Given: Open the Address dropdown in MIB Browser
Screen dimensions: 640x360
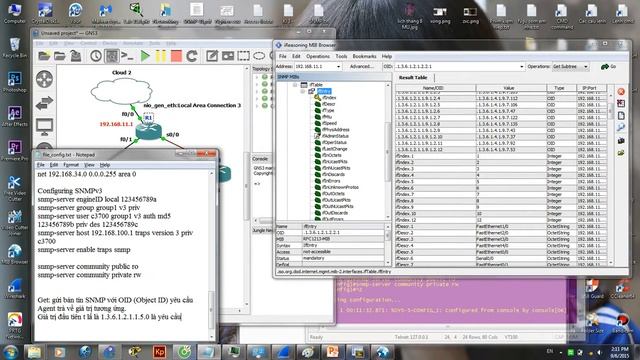Looking at the screenshot, I should pos(338,67).
